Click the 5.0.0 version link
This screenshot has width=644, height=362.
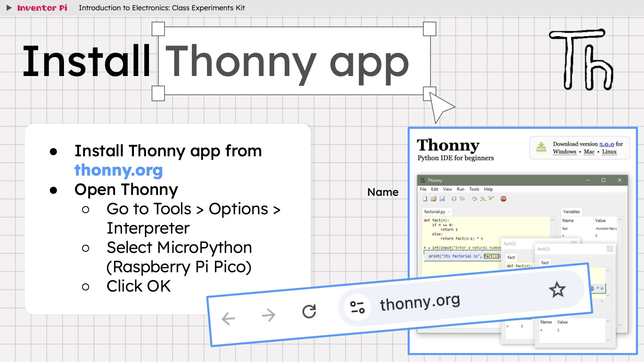[607, 144]
